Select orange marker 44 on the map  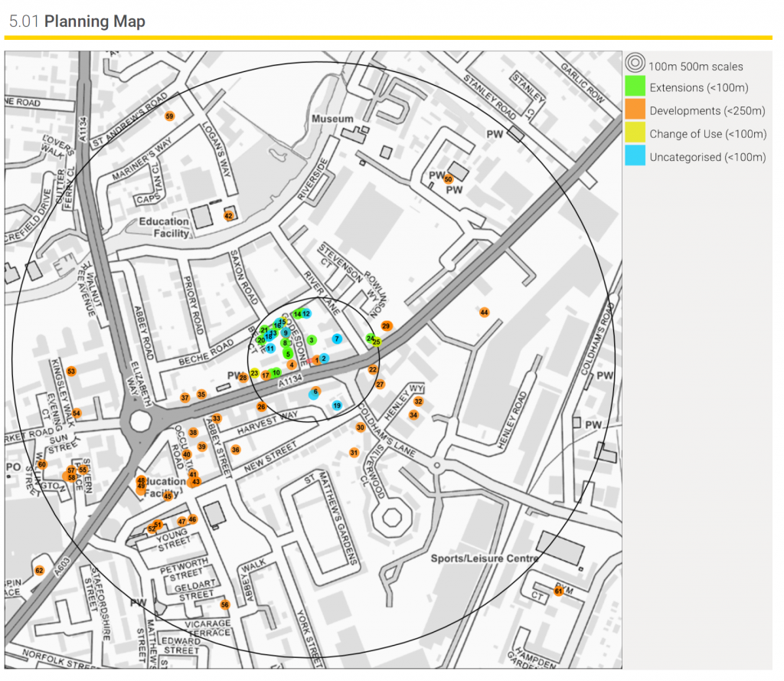point(484,313)
